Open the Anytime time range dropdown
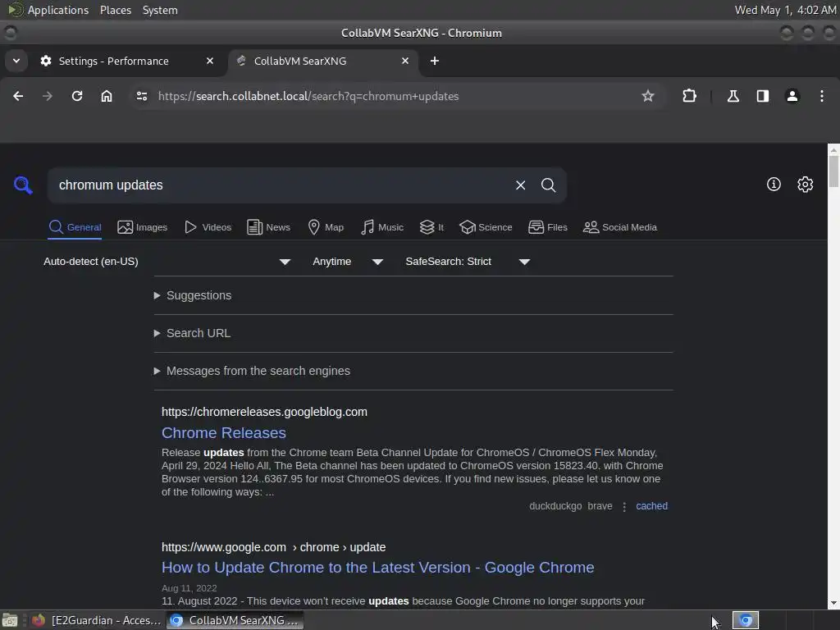Image resolution: width=840 pixels, height=630 pixels. pos(348,262)
